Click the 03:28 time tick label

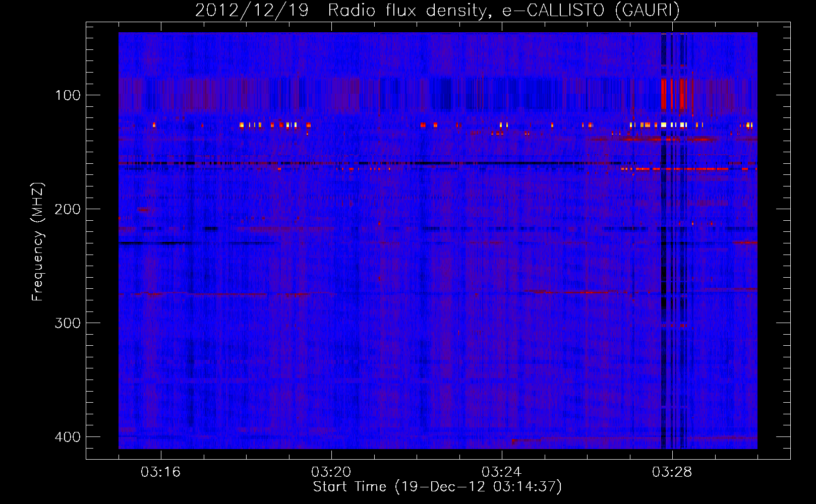pos(672,472)
